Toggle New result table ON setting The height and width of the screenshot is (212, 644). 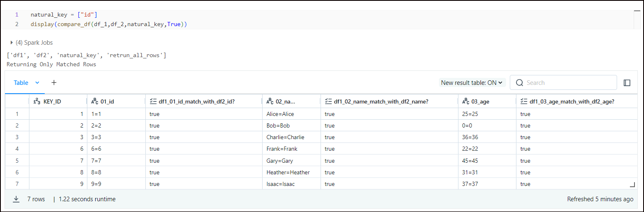[472, 83]
